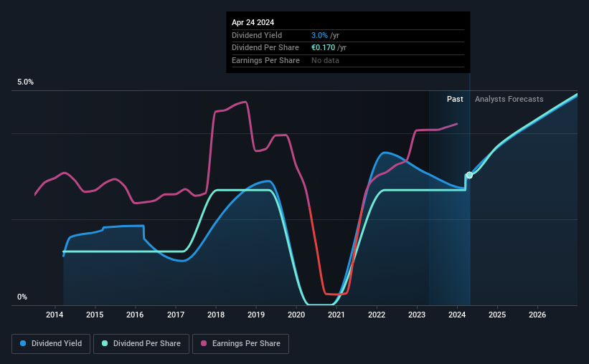Click the 5.0% y-axis label
This screenshot has width=589, height=364.
[x=25, y=82]
